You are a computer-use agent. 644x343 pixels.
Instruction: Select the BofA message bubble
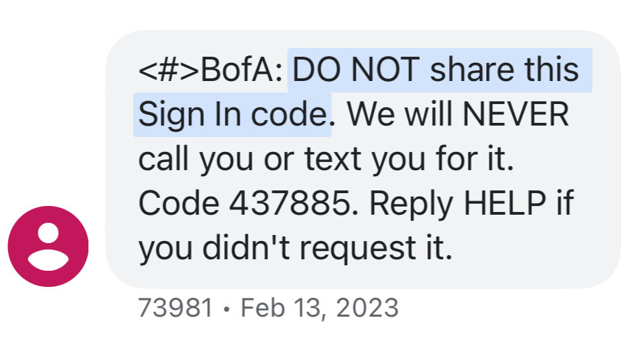(x=363, y=159)
